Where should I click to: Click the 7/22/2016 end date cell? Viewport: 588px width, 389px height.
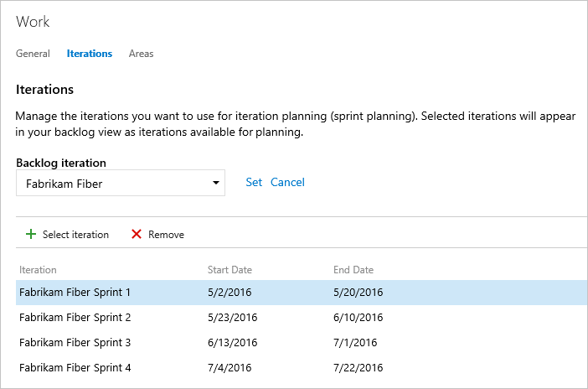coord(358,367)
